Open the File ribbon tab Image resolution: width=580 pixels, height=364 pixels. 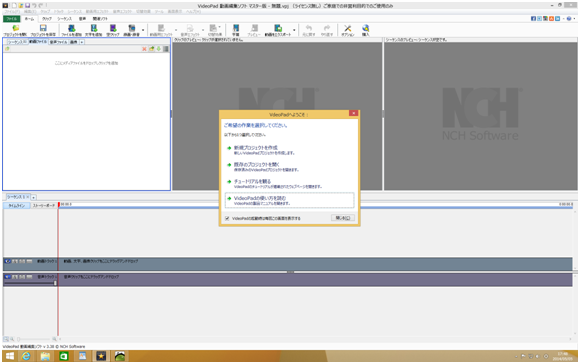point(11,18)
